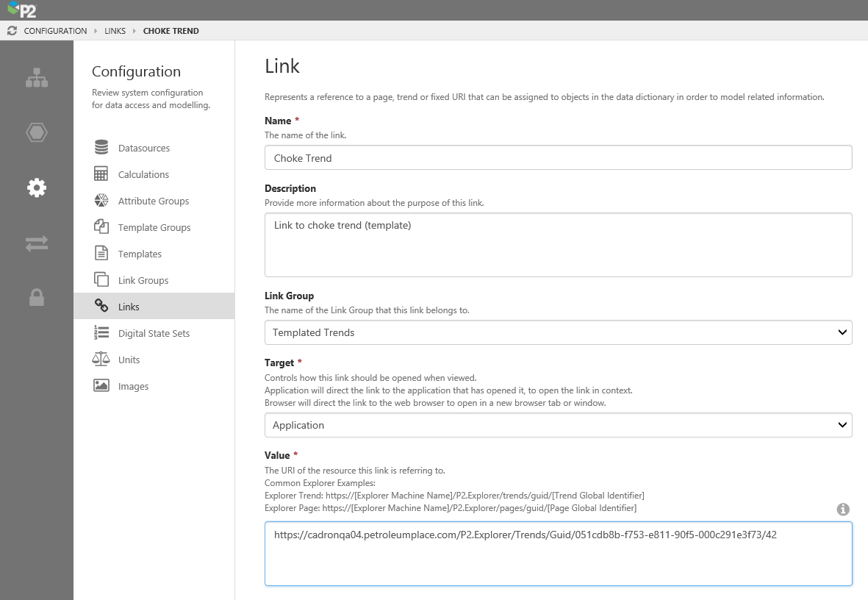Select Template Groups in sidebar
The image size is (868, 600).
click(154, 227)
